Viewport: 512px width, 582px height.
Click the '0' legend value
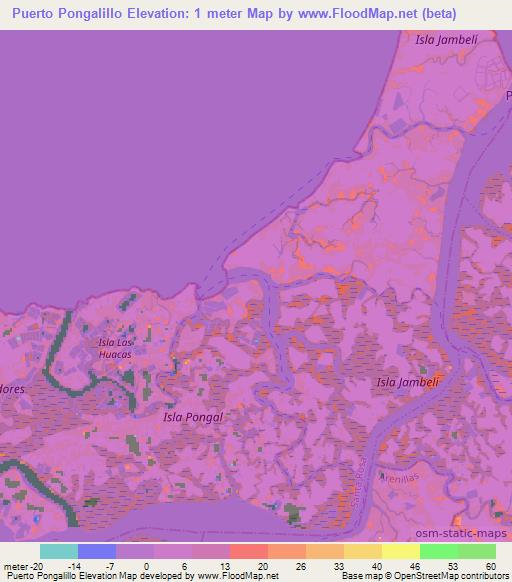tap(147, 567)
